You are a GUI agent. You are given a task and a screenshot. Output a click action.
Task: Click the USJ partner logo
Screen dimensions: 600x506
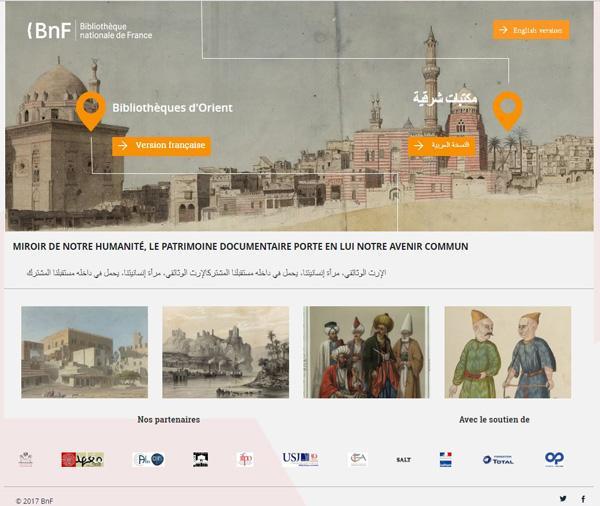[x=300, y=459]
